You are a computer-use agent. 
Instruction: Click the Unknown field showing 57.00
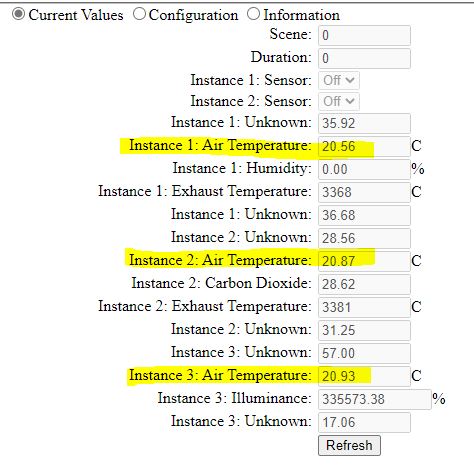[364, 353]
